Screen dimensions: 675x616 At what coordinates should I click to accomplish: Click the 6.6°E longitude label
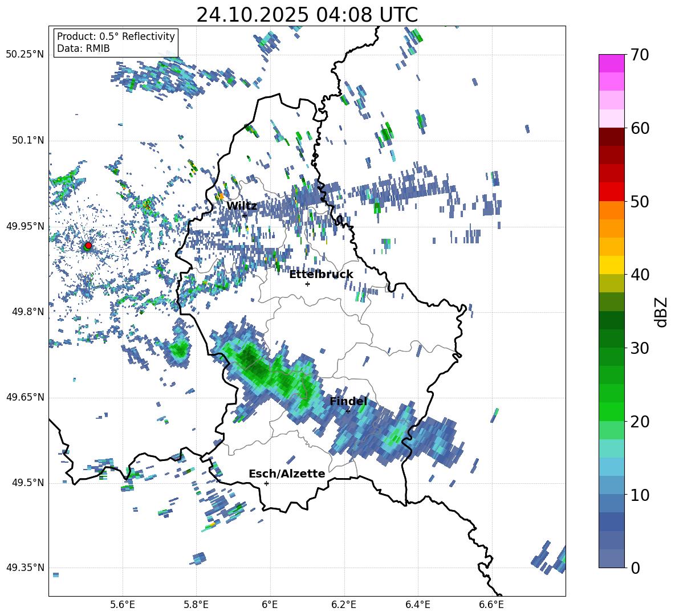pos(491,605)
